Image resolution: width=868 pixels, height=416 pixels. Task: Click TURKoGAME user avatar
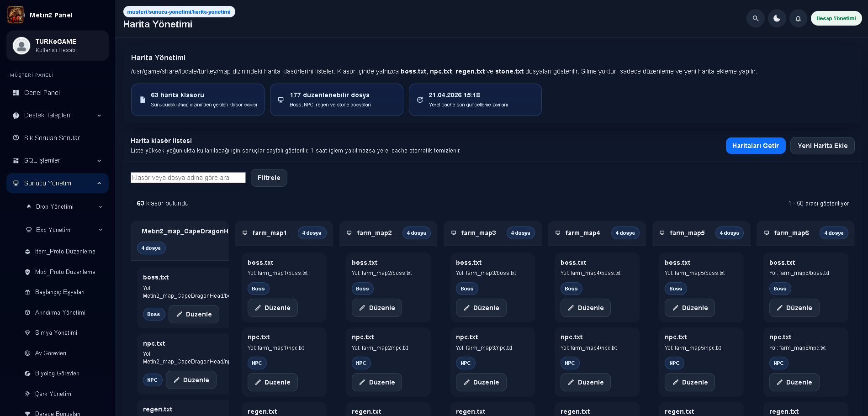pyautogui.click(x=21, y=46)
